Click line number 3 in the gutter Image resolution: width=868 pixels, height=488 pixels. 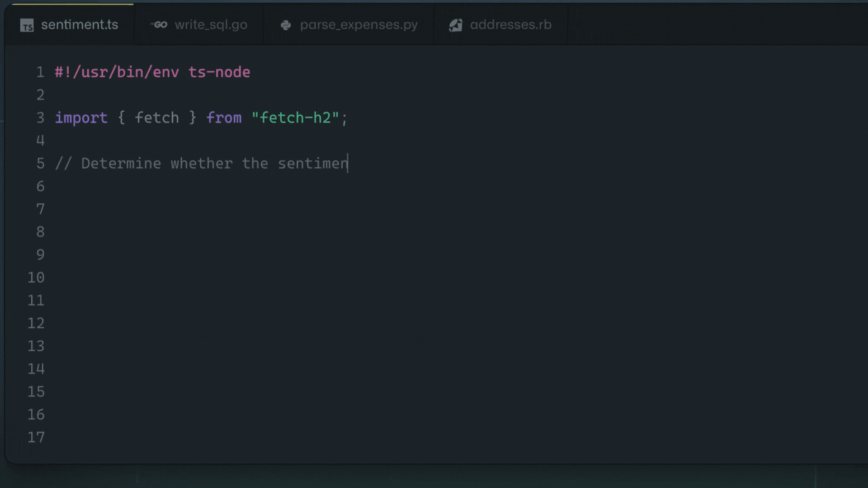[40, 118]
